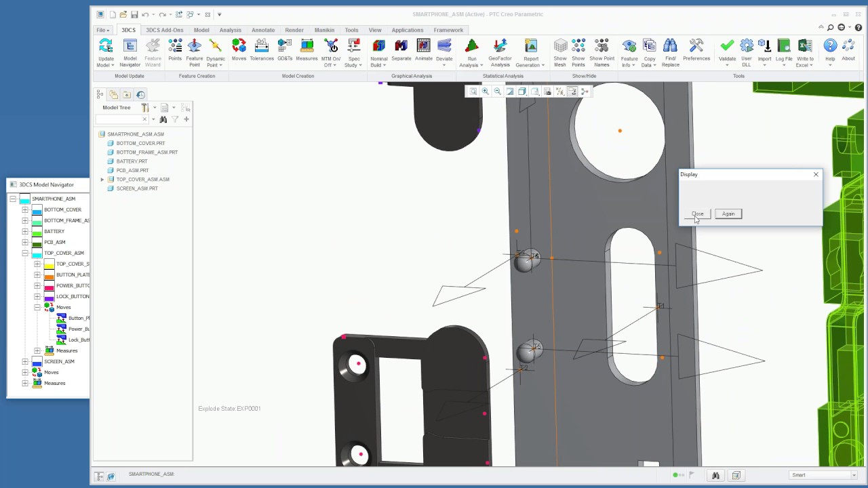This screenshot has height=488, width=868.
Task: Open the Run Analysis dropdown
Action: click(x=481, y=65)
